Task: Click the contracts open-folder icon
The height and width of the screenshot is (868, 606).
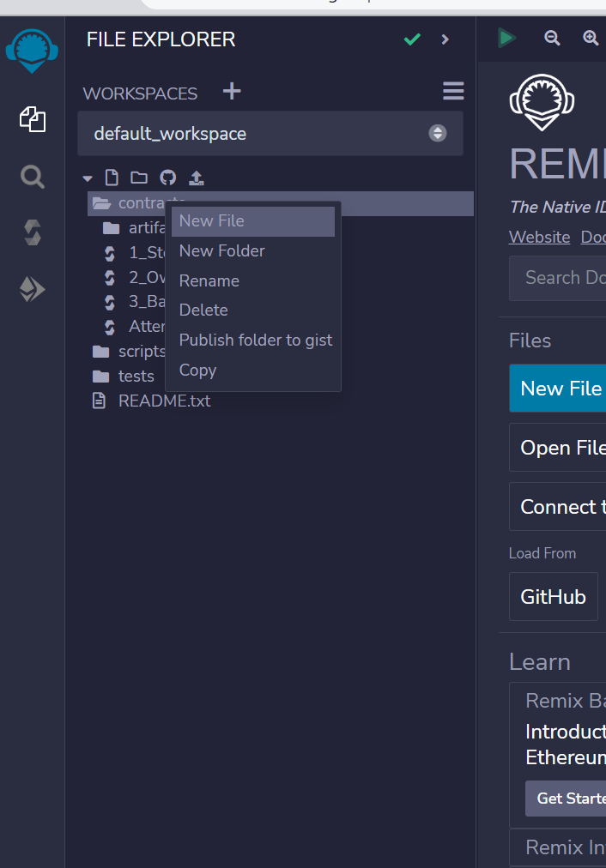Action: click(102, 203)
